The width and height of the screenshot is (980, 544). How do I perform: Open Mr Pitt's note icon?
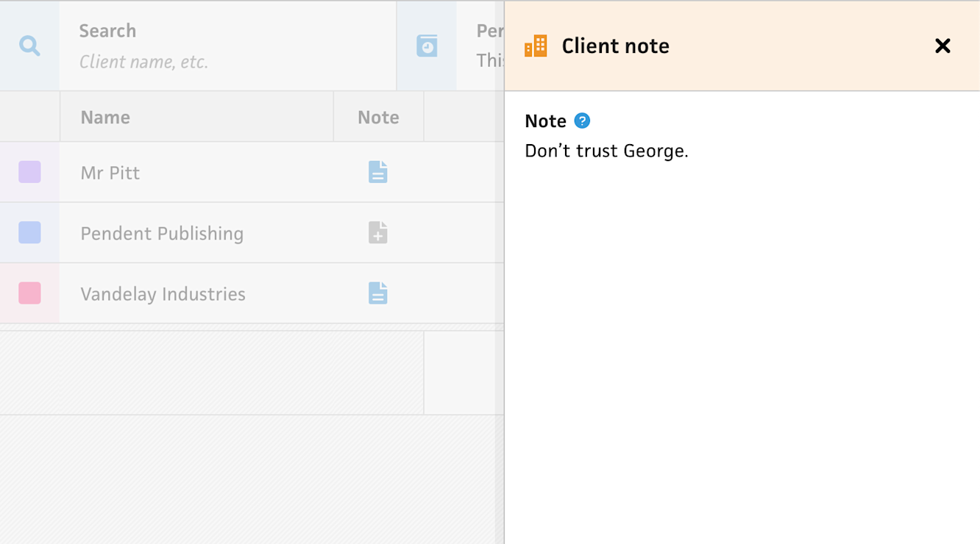coord(377,172)
